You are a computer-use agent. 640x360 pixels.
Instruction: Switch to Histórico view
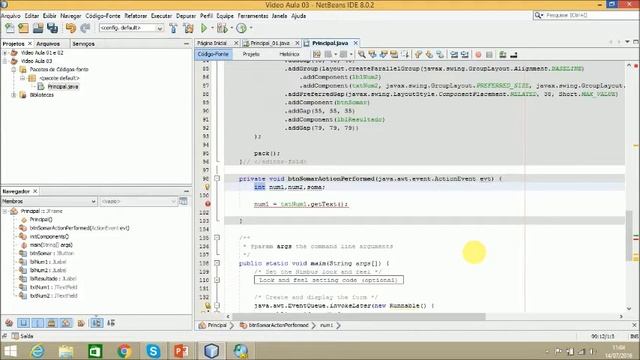[x=289, y=54]
